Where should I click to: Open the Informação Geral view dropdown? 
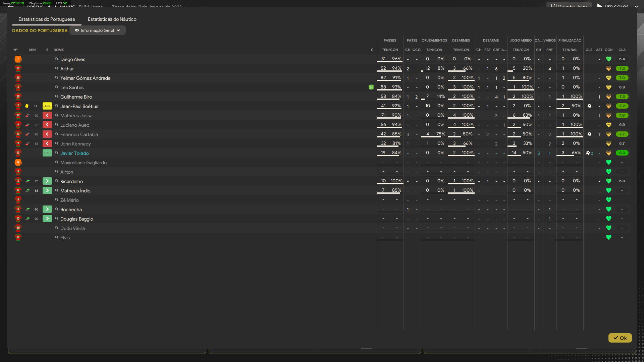click(x=98, y=30)
